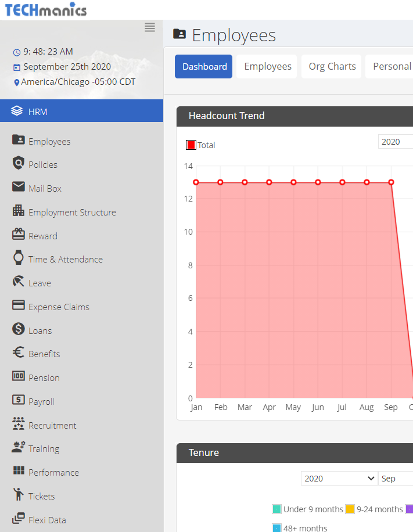Toggle the Total legend red swatch

(x=191, y=145)
